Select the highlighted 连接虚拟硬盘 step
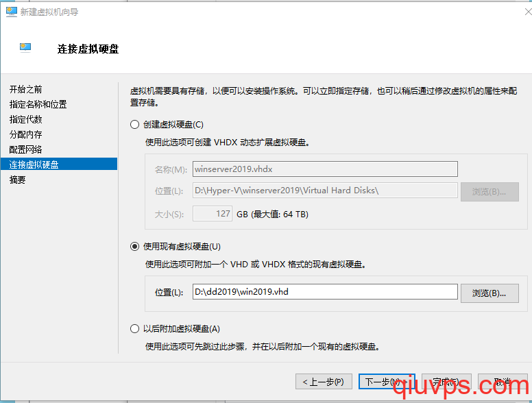This screenshot has width=532, height=403. (x=59, y=164)
